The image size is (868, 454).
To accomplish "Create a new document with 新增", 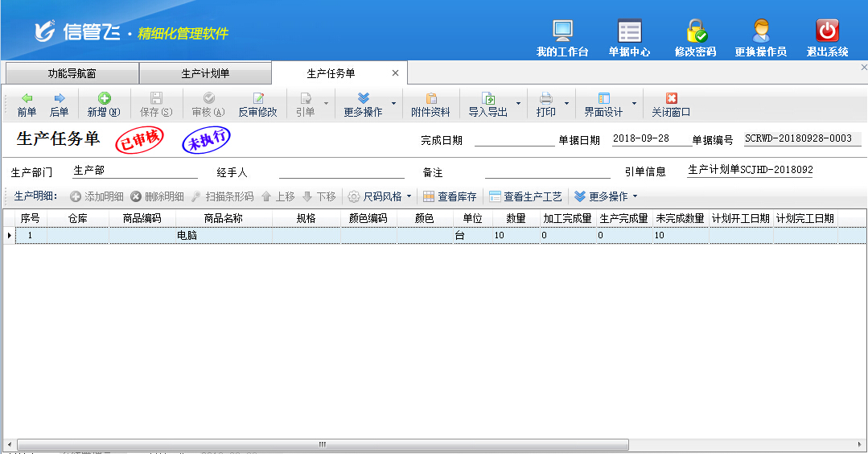I will [x=104, y=105].
